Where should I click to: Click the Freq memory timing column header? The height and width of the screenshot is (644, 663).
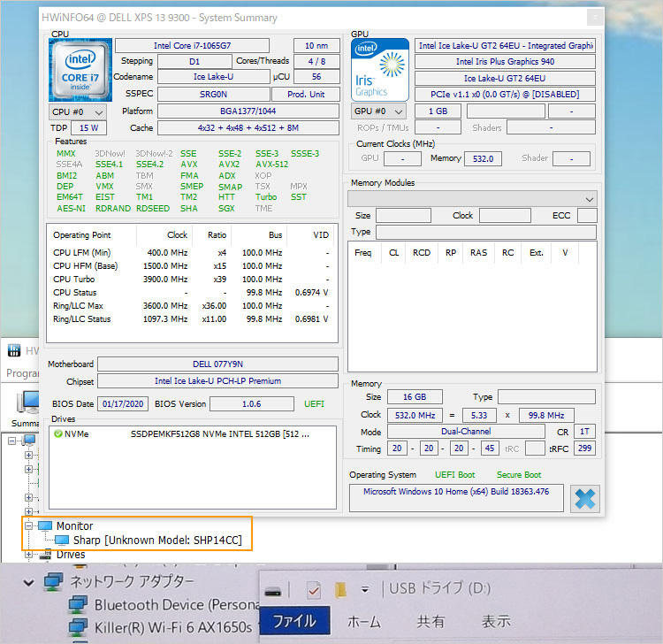coord(362,253)
